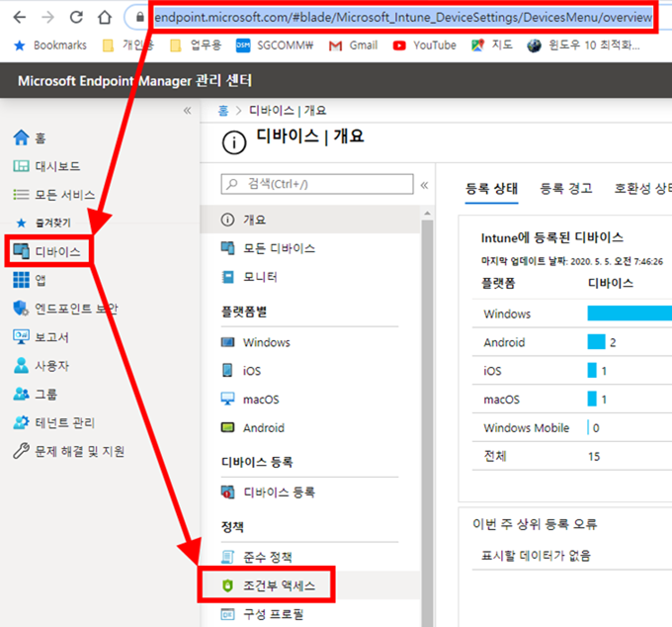This screenshot has height=627, width=672.
Task: Click the 디바이스 column header
Action: 611,283
